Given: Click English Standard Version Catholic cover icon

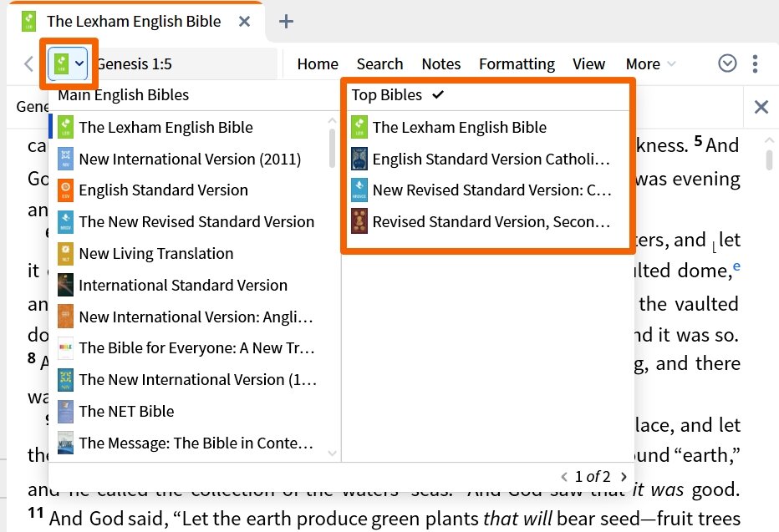Looking at the screenshot, I should tap(359, 159).
